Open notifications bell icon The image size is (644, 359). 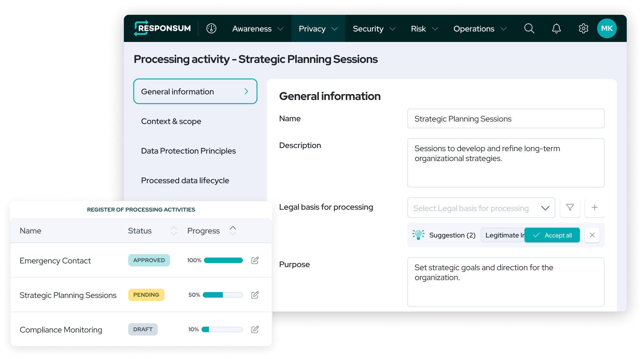click(556, 29)
